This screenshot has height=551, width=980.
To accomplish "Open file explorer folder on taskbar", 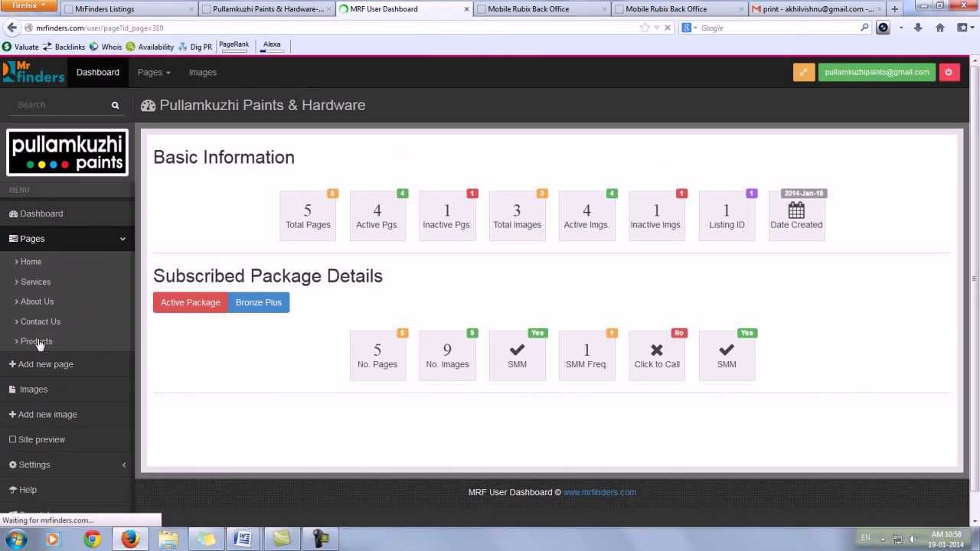I will click(x=168, y=540).
